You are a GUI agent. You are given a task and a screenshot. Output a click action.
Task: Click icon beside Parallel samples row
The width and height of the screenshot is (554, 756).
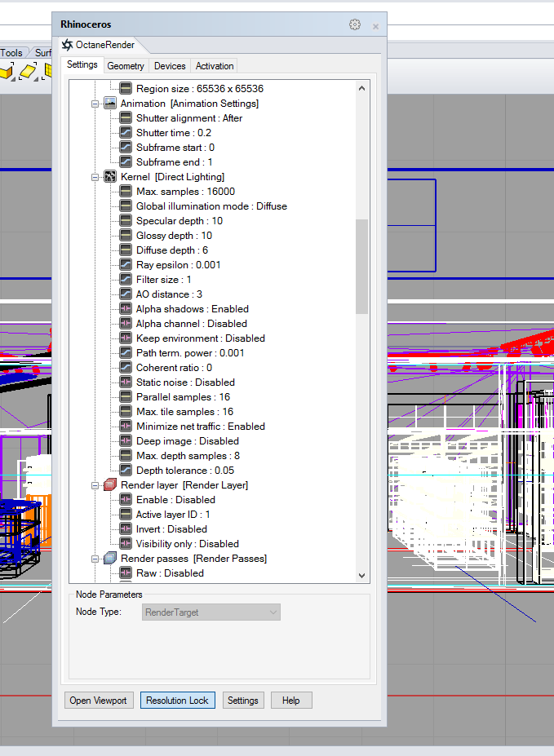(x=126, y=396)
